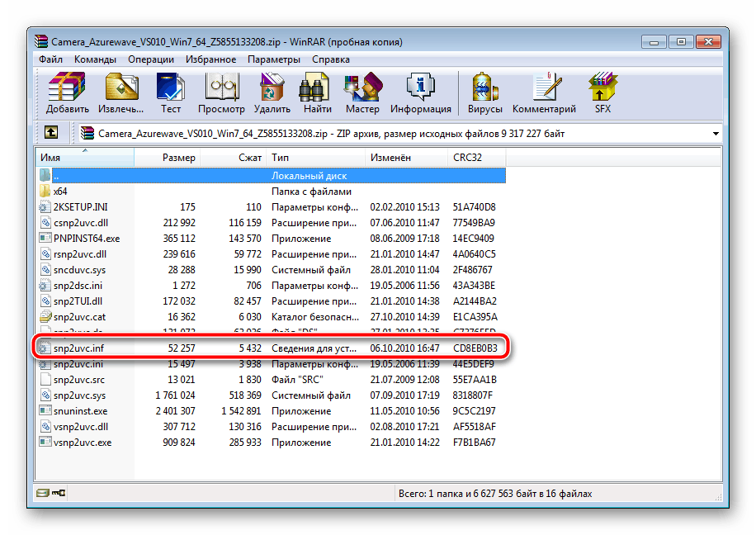This screenshot has width=756, height=535.
Task: Go up one folder level button
Action: click(x=51, y=133)
